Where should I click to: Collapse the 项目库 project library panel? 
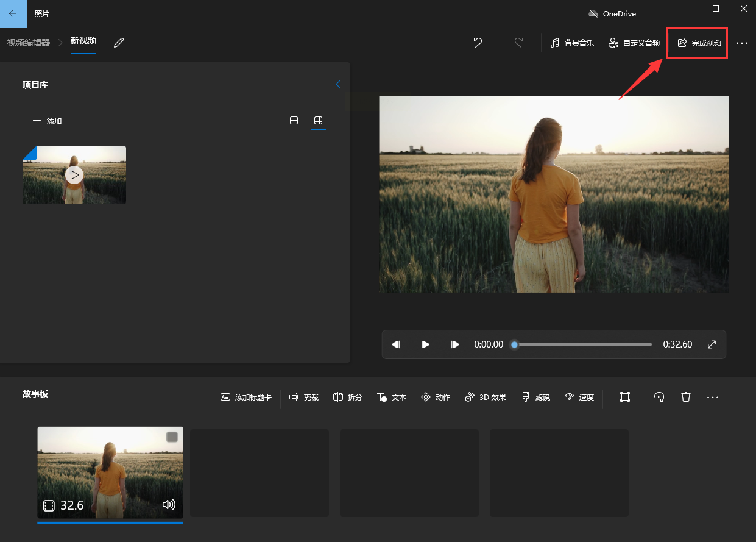(338, 85)
